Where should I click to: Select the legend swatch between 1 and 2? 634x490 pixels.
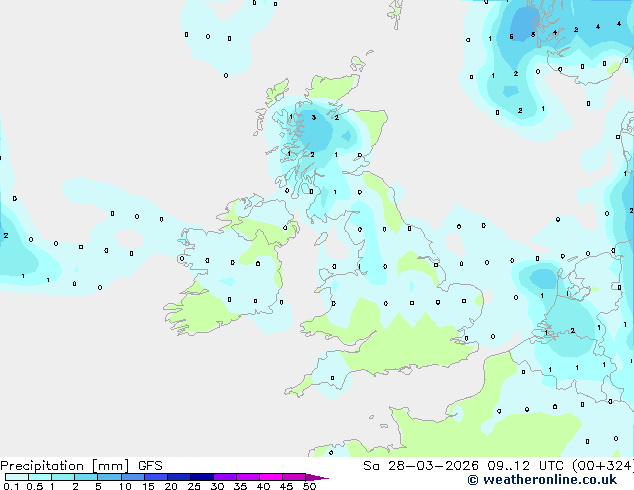pos(63,477)
